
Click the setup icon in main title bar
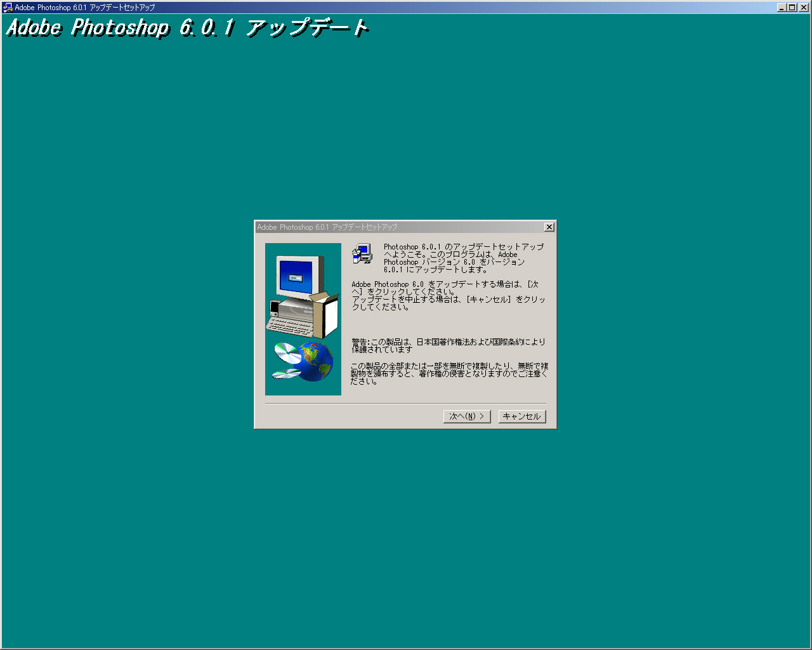pos(8,8)
